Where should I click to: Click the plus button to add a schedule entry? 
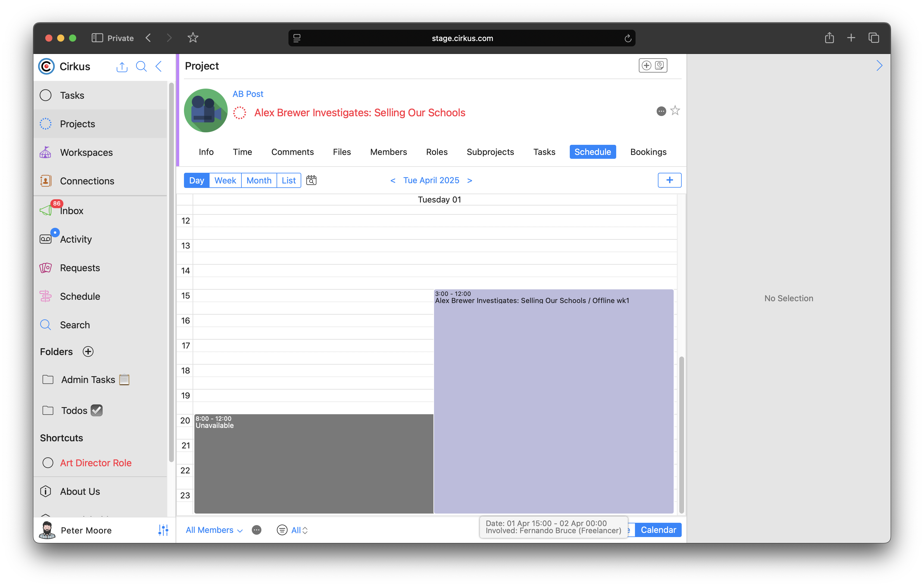click(669, 180)
